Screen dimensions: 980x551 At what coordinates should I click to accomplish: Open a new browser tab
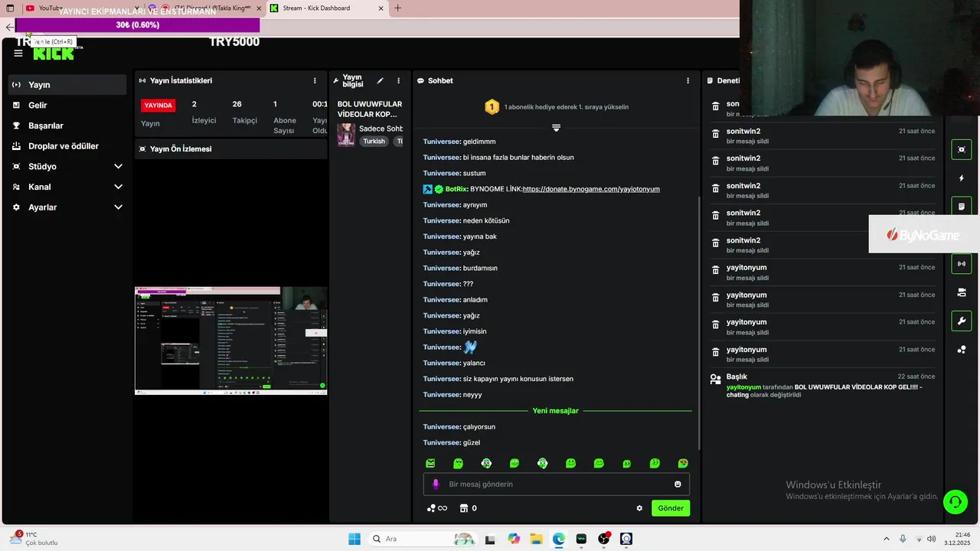(397, 8)
